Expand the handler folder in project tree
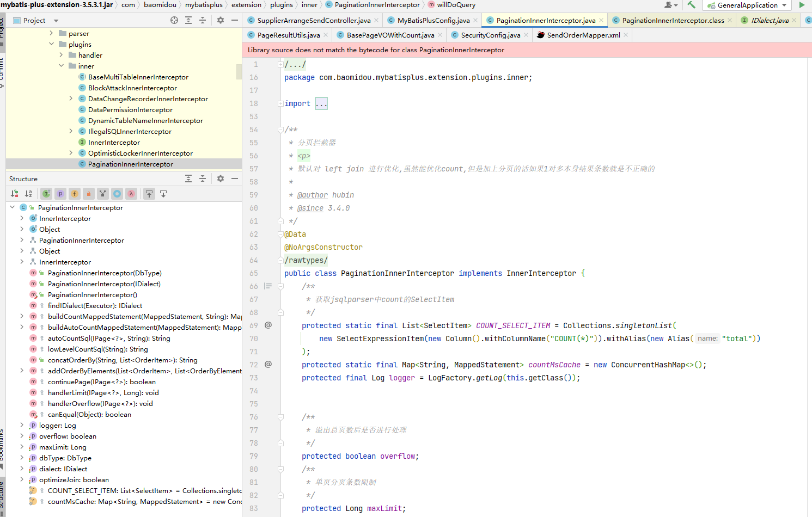Image resolution: width=812 pixels, height=517 pixels. pos(61,55)
